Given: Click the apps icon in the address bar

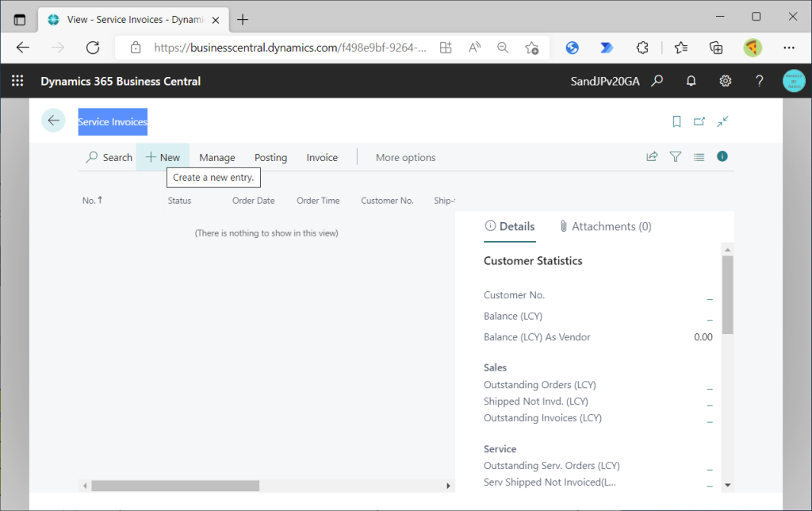Looking at the screenshot, I should coord(446,48).
